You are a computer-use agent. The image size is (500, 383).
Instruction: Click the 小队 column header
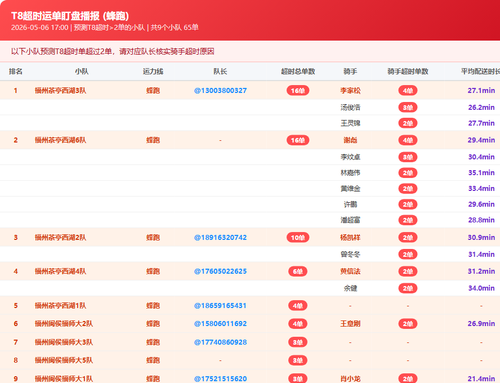82,71
